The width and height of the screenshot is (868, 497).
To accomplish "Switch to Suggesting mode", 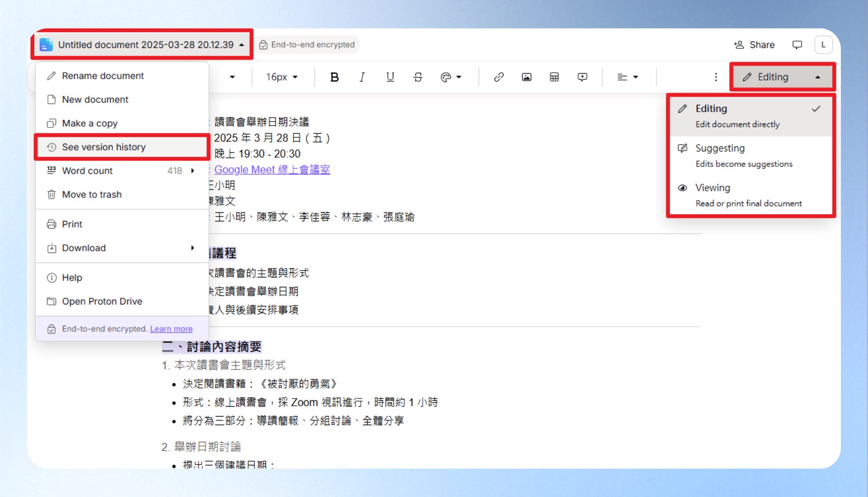I will [750, 156].
